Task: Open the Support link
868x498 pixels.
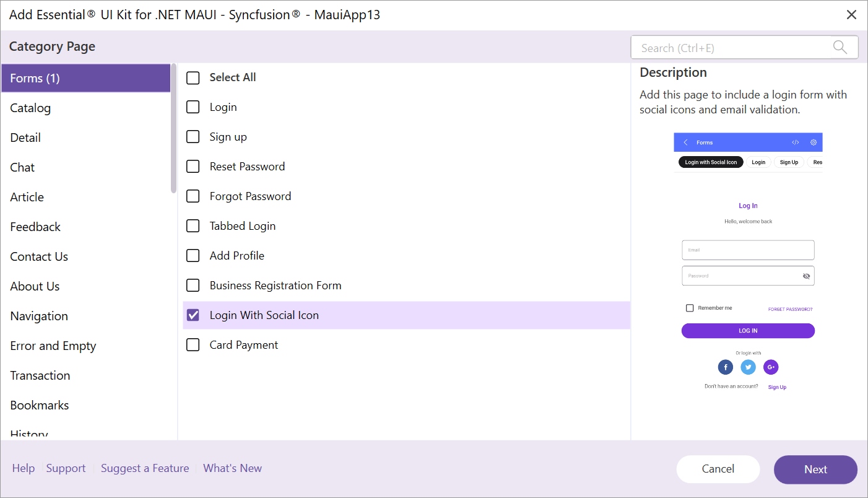Action: pyautogui.click(x=66, y=468)
